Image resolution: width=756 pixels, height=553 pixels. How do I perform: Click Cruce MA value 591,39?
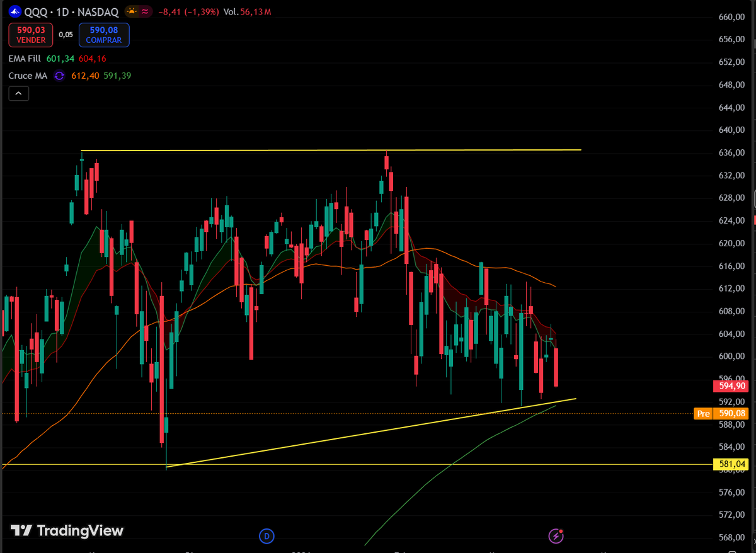(x=117, y=76)
